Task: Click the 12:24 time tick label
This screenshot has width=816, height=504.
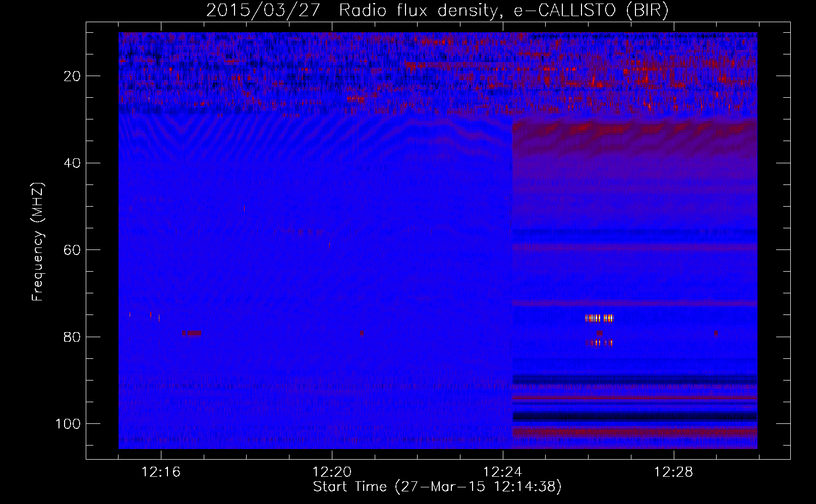Action: [503, 472]
